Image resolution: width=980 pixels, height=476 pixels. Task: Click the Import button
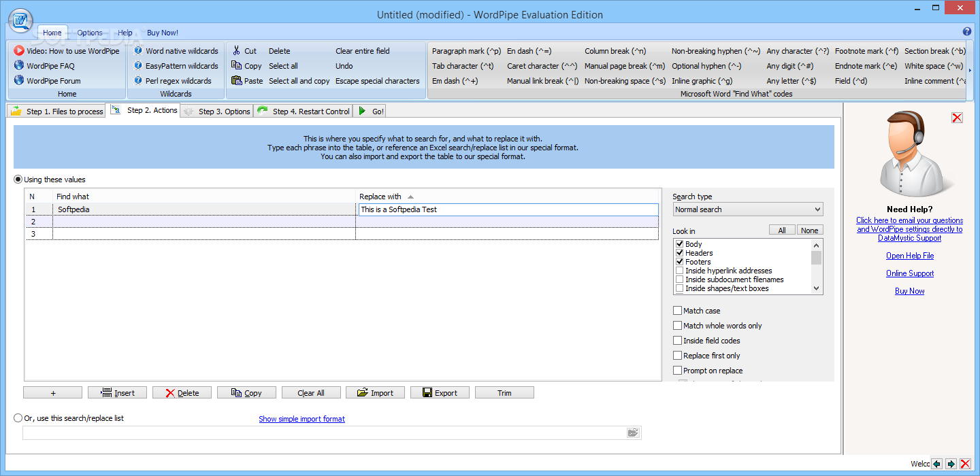click(375, 392)
